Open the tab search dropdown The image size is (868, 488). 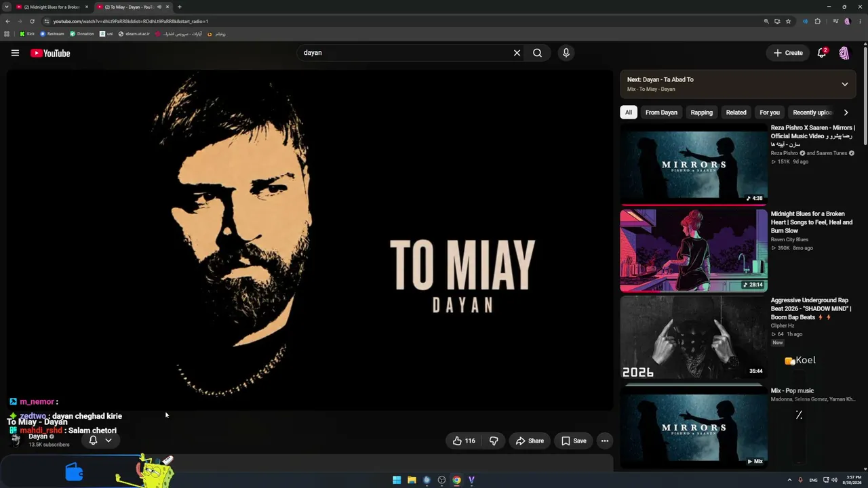pos(6,7)
